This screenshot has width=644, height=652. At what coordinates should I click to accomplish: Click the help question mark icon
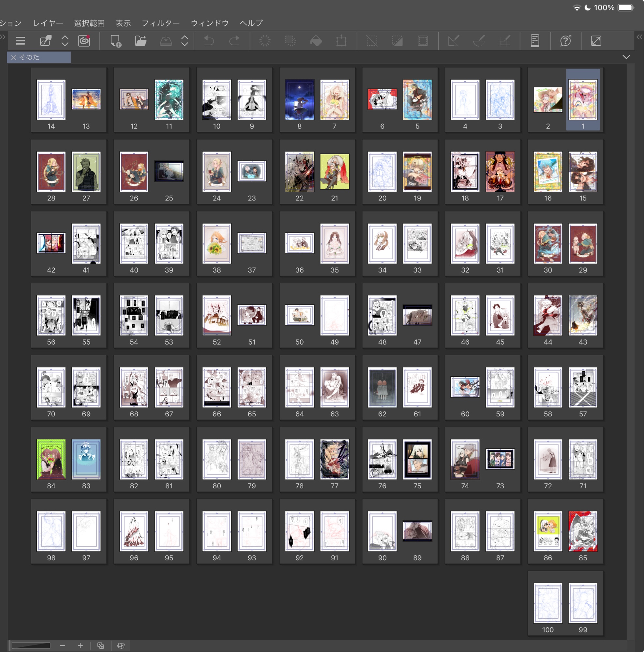click(x=565, y=41)
